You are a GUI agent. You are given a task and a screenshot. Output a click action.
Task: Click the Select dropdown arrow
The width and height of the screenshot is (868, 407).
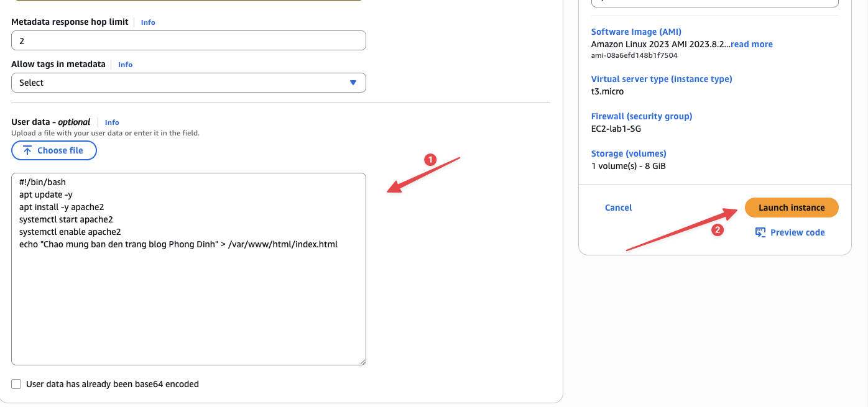point(353,83)
